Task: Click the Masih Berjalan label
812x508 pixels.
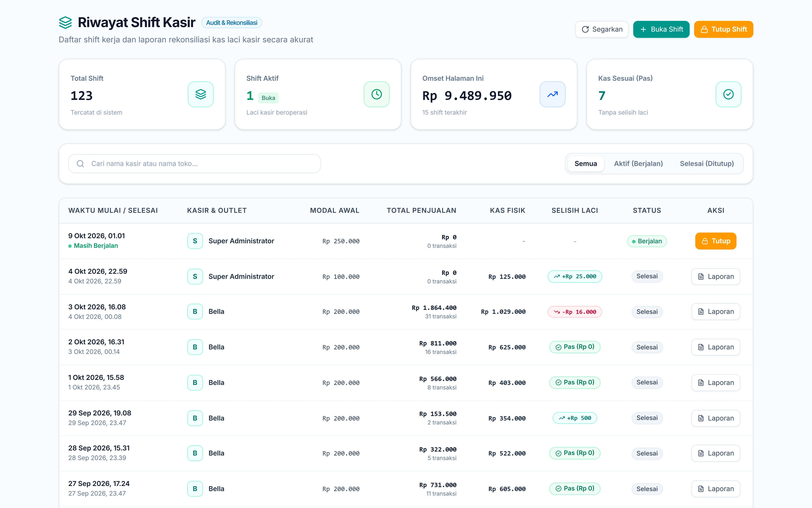Action: [96, 246]
